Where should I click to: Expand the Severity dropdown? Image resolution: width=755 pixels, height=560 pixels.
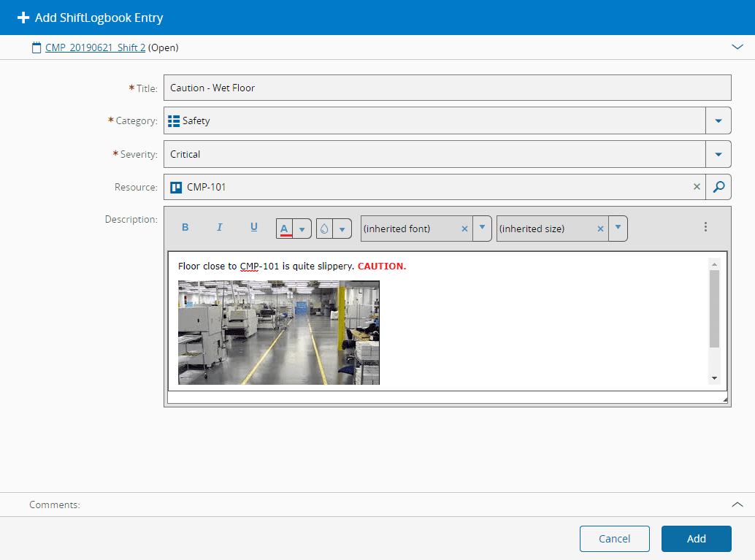(x=718, y=154)
